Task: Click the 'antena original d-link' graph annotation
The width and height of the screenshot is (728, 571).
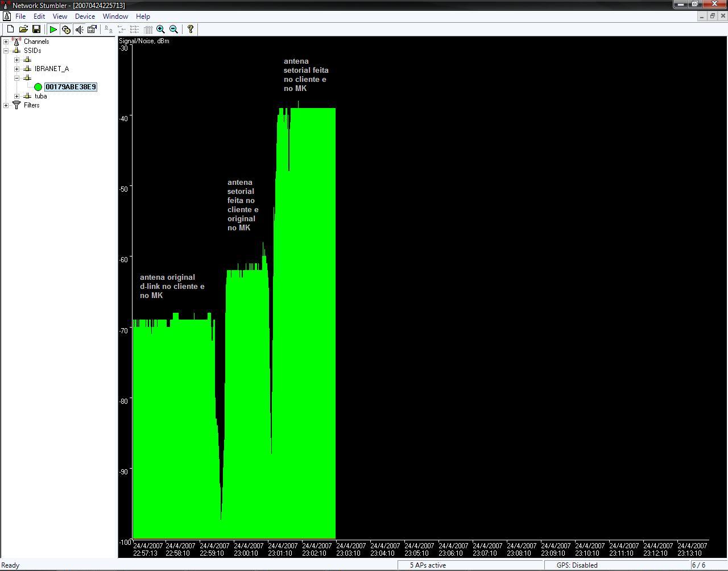Action: pos(172,286)
